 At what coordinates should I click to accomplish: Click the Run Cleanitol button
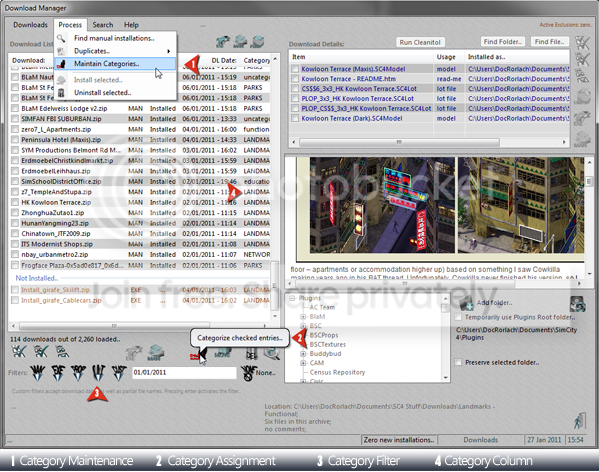[420, 42]
